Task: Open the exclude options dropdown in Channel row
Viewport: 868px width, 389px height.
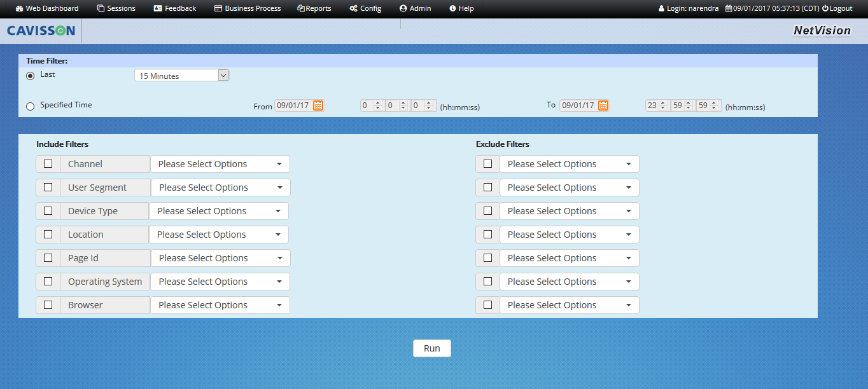Action: click(x=570, y=164)
